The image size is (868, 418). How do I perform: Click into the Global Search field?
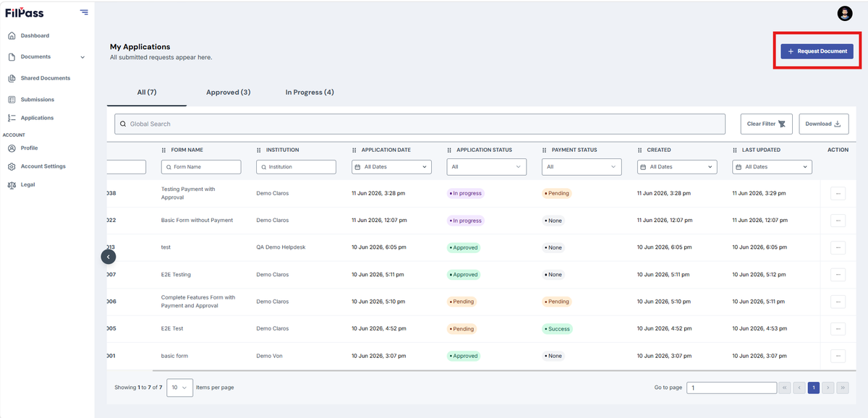tap(420, 124)
